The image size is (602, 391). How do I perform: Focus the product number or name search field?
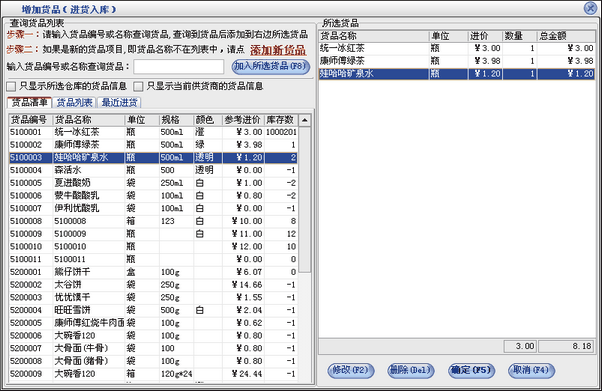179,66
